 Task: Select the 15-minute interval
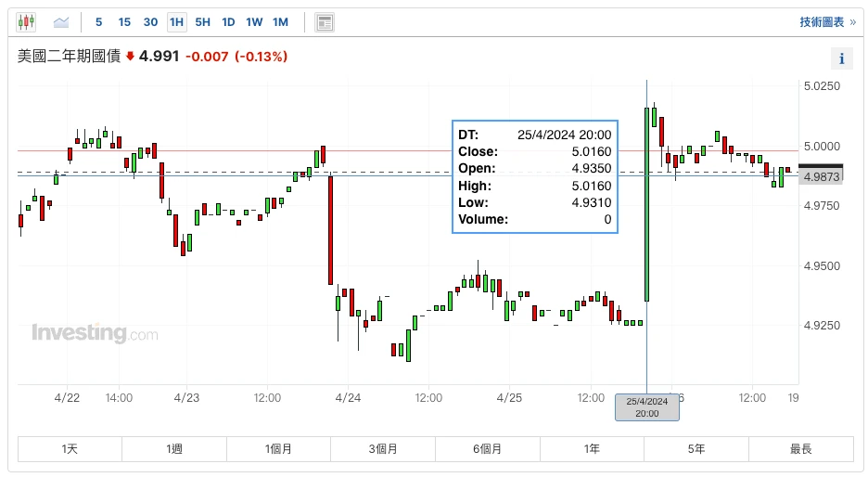click(x=124, y=21)
